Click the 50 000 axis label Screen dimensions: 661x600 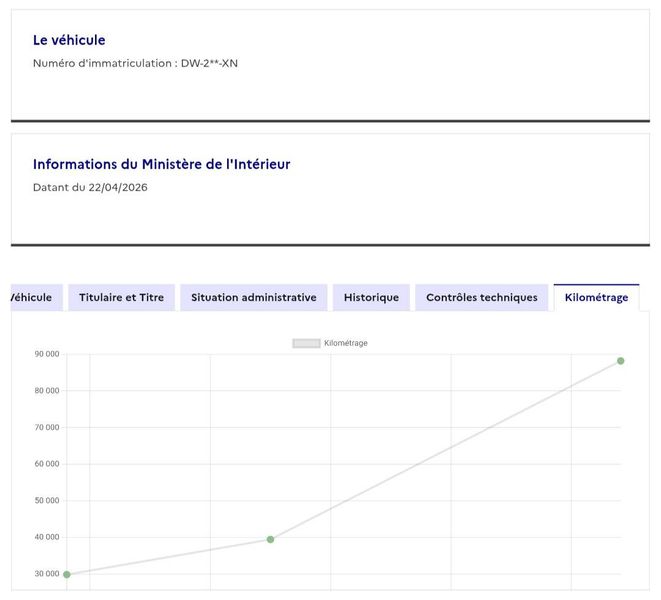tap(47, 500)
